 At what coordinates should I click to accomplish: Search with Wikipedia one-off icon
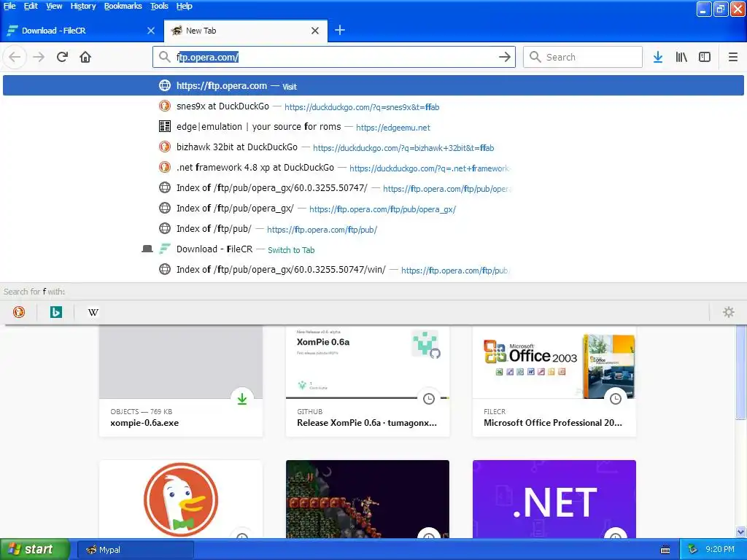(93, 312)
